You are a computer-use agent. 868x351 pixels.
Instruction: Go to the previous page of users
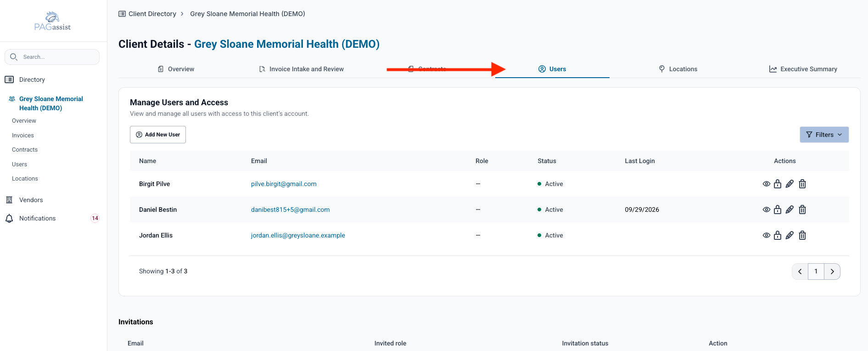[800, 272]
